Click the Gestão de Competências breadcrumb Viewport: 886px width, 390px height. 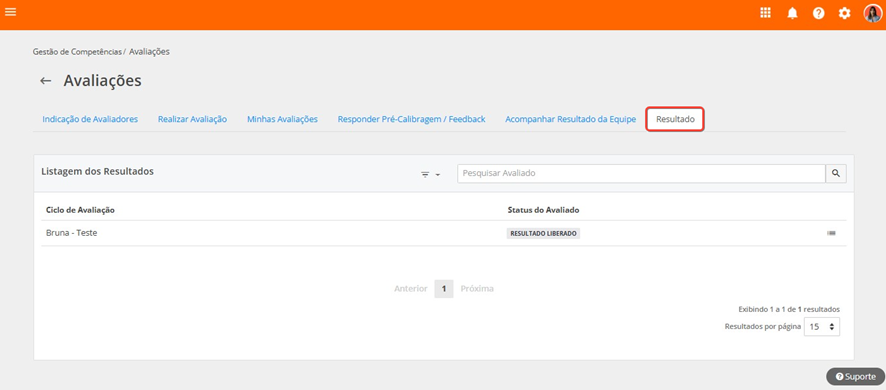pyautogui.click(x=77, y=51)
